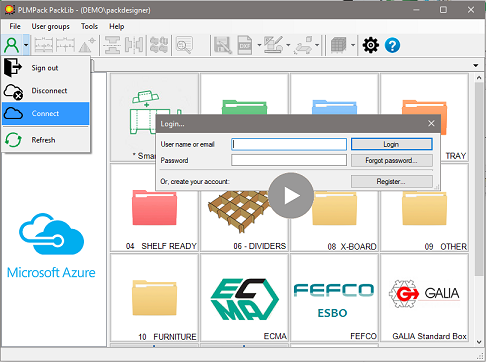Open the File menu
The image size is (486, 362).
click(x=15, y=26)
